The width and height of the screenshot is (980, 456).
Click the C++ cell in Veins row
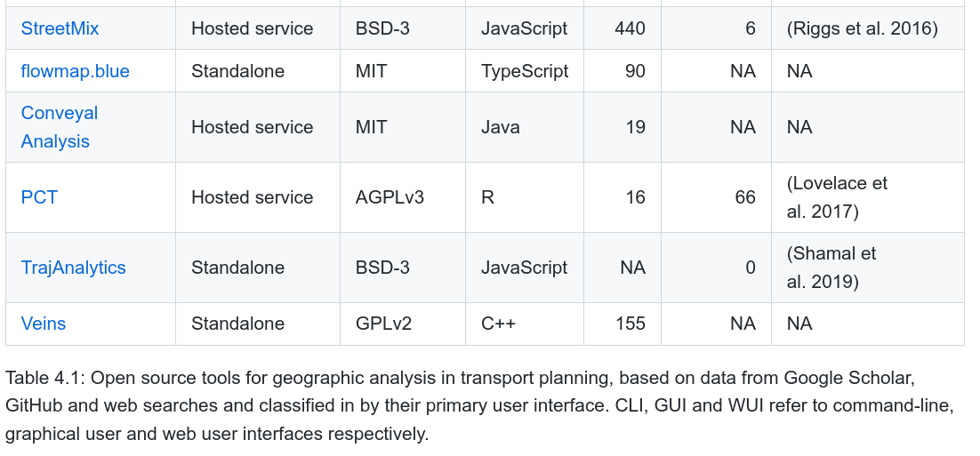(x=498, y=324)
